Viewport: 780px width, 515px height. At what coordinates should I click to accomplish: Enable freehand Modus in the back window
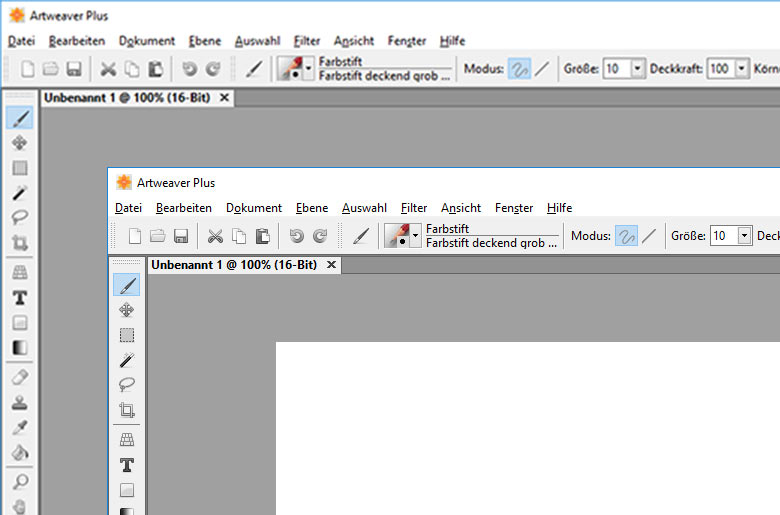coord(519,69)
